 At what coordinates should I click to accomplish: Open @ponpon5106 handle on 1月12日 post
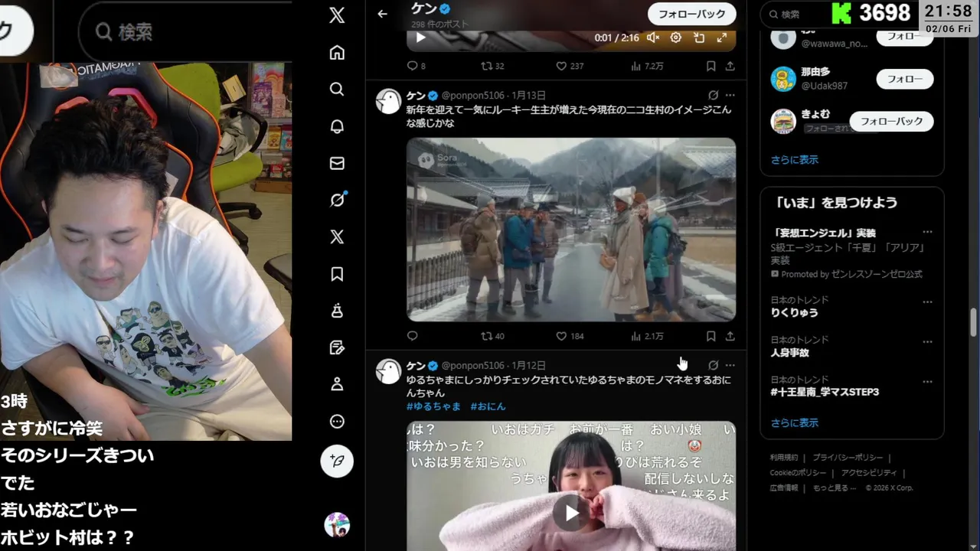[x=472, y=366]
